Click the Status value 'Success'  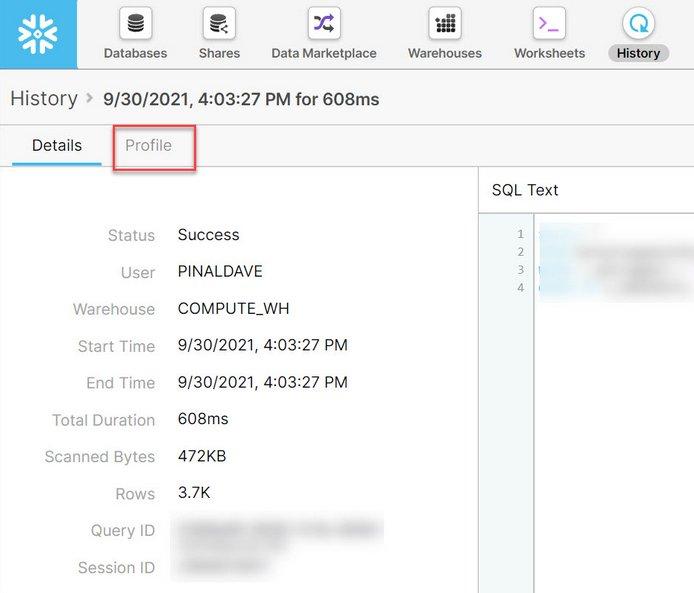(208, 235)
